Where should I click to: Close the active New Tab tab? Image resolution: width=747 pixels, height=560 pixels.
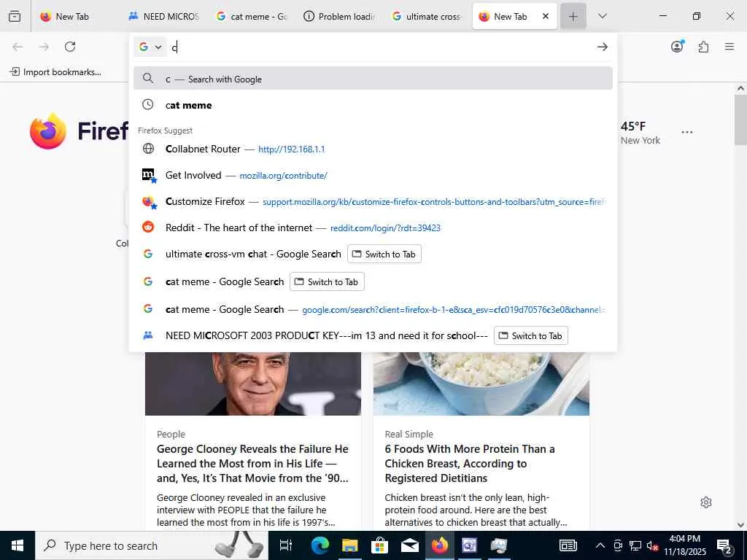click(546, 16)
